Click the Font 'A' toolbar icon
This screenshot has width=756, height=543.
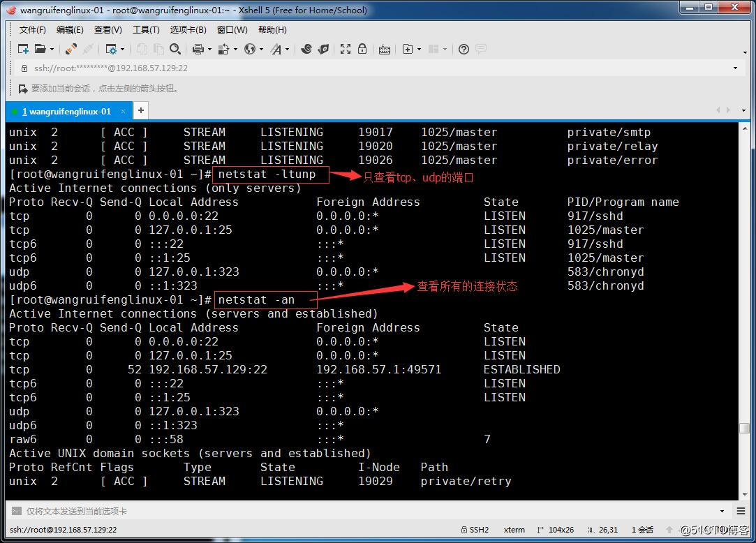[x=276, y=49]
